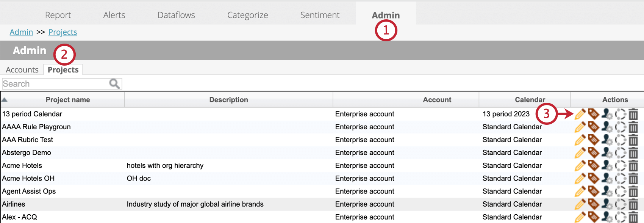Go to the Sentiment tab
Viewport: 644px width, 223px height.
click(x=320, y=15)
